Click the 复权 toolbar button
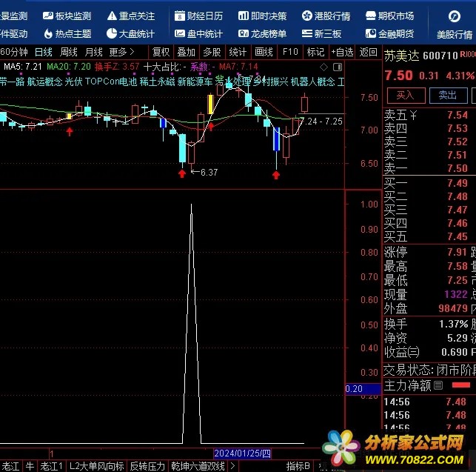Viewport: 476px width, 472px height. click(161, 52)
